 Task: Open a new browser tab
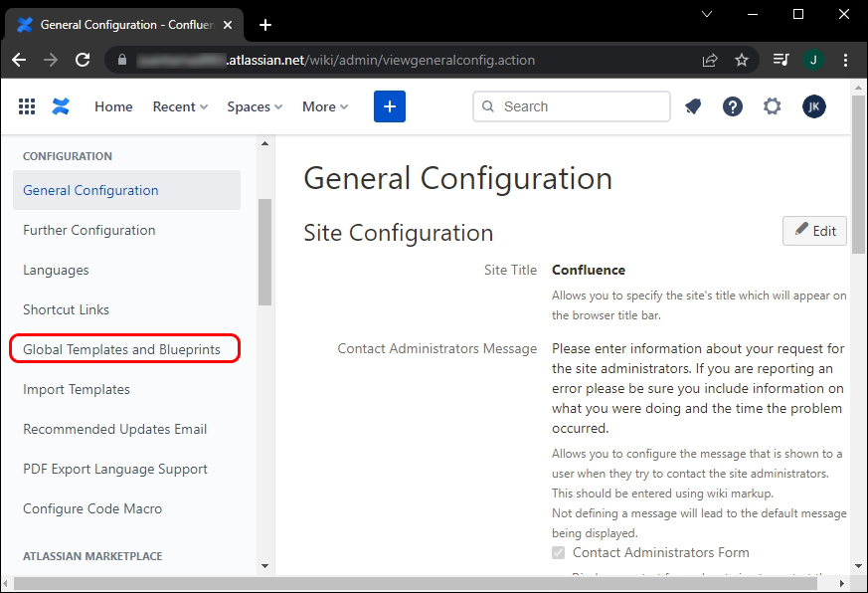[x=265, y=25]
